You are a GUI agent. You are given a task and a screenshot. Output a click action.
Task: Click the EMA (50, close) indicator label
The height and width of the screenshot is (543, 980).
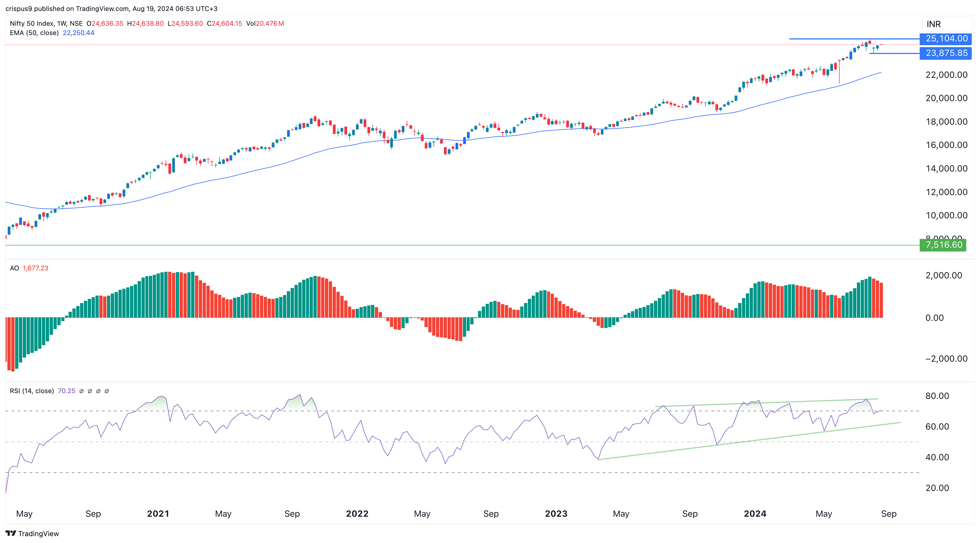[34, 33]
